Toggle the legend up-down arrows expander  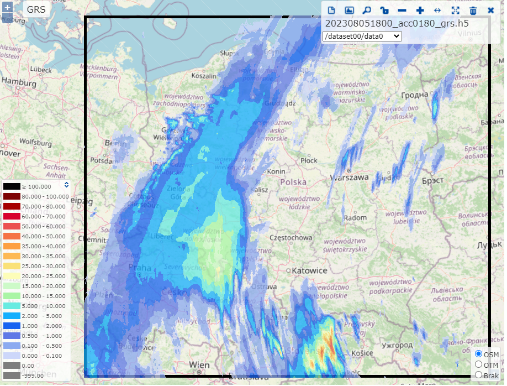point(66,185)
